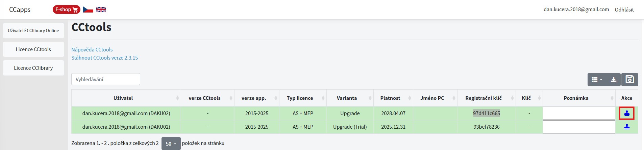Sort by Registrační klíč column
This screenshot has height=150, width=644.
(x=487, y=98)
